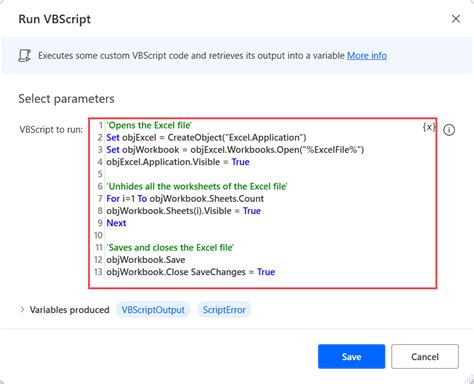Click the Save button

point(351,357)
